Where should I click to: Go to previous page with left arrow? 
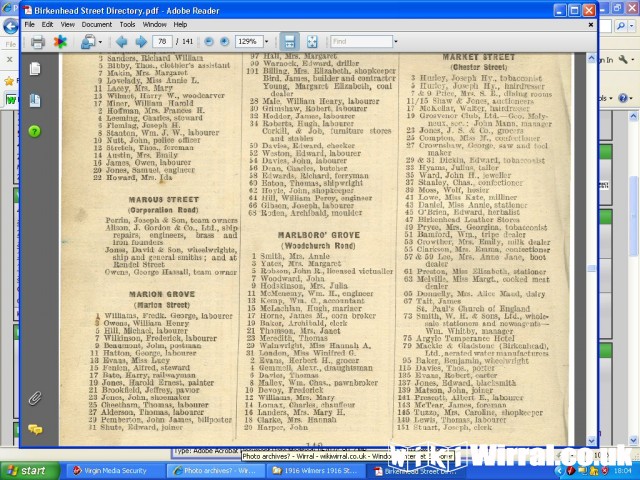tap(121, 42)
